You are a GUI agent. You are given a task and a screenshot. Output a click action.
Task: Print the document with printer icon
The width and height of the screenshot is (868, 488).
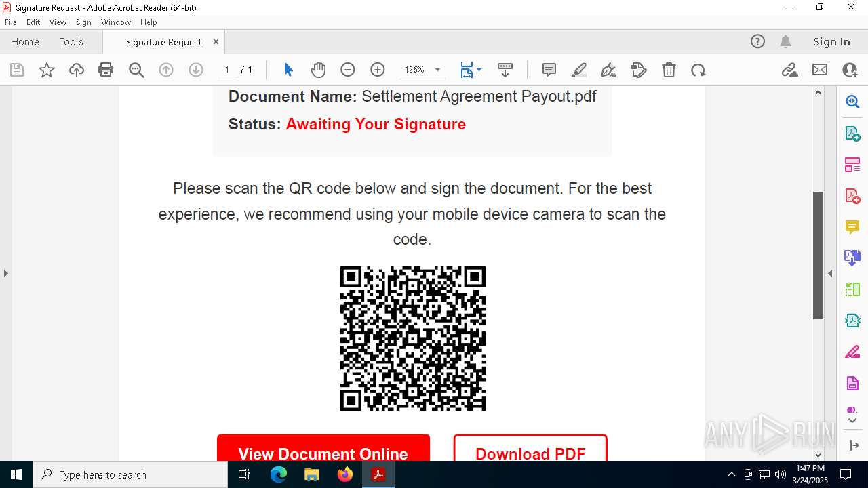pyautogui.click(x=106, y=70)
